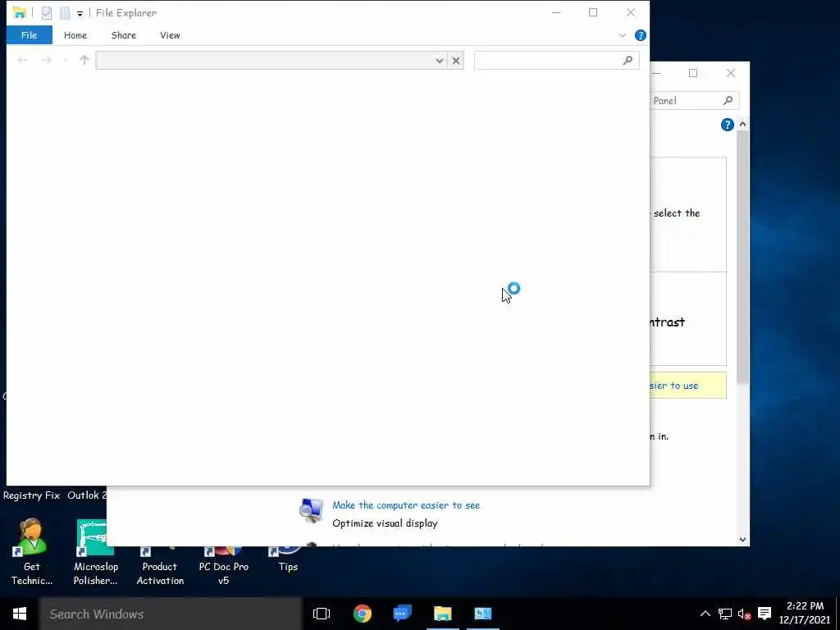Click File Explorer title bar folder icon
This screenshot has width=840, height=630.
click(x=20, y=12)
